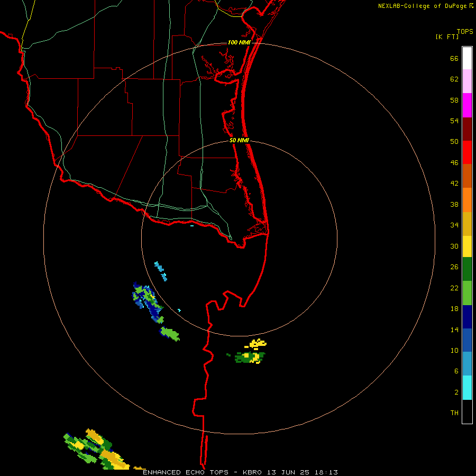This screenshot has width=476, height=476.
Task: Click the "18:13" timestamp at bottom
Action: 325,472
